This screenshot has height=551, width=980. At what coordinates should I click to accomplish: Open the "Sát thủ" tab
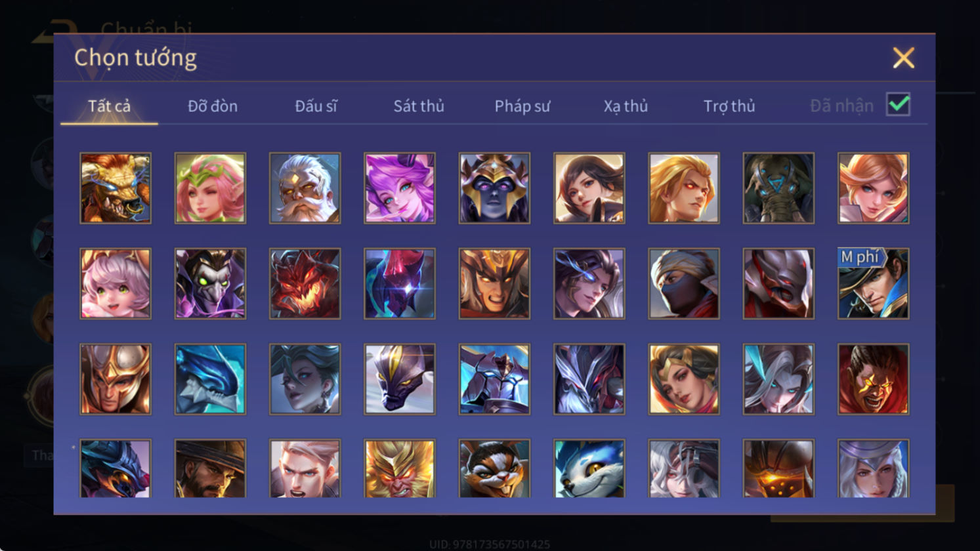[419, 106]
